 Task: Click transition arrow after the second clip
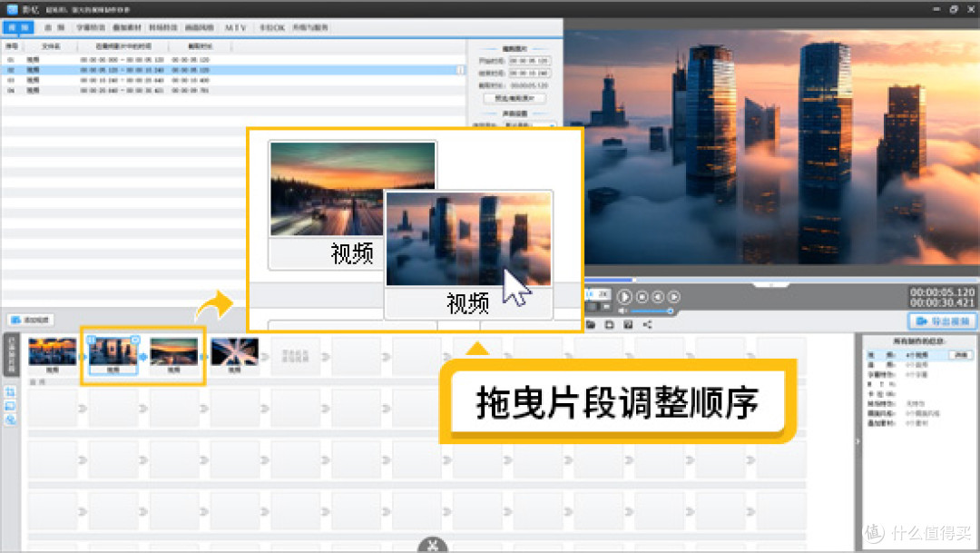tap(143, 357)
